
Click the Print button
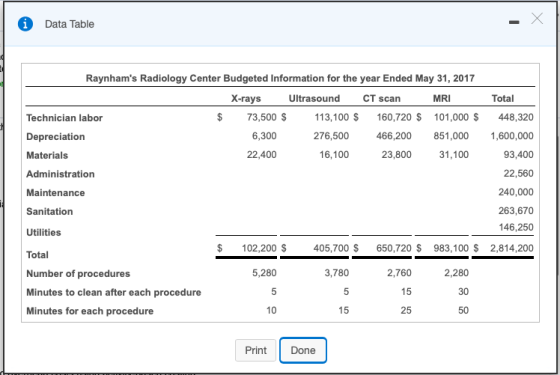(255, 350)
